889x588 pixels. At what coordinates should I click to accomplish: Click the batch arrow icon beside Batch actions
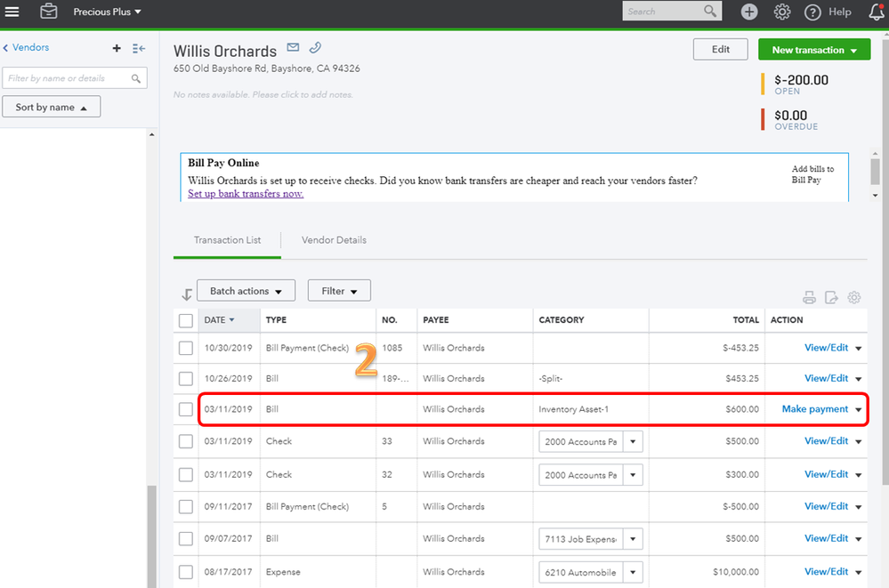point(187,294)
